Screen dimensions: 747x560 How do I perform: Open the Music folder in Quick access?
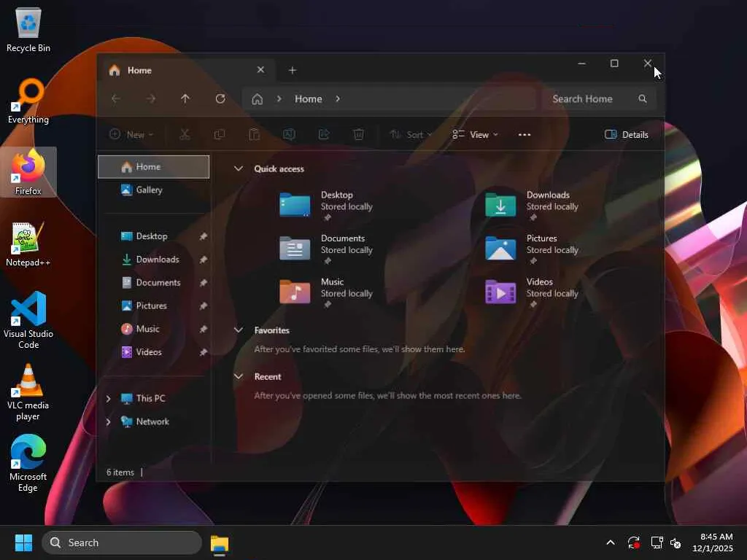327,292
